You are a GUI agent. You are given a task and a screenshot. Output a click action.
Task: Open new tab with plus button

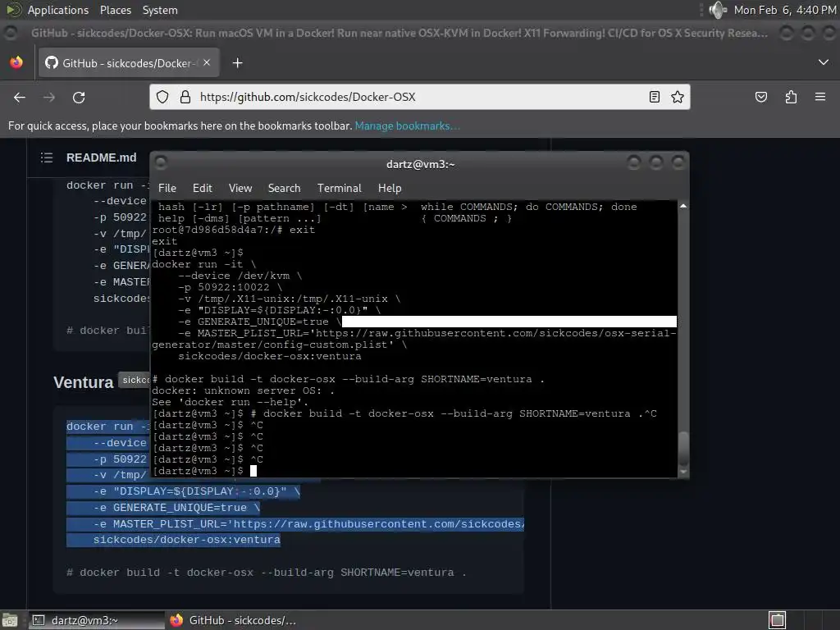(x=237, y=63)
